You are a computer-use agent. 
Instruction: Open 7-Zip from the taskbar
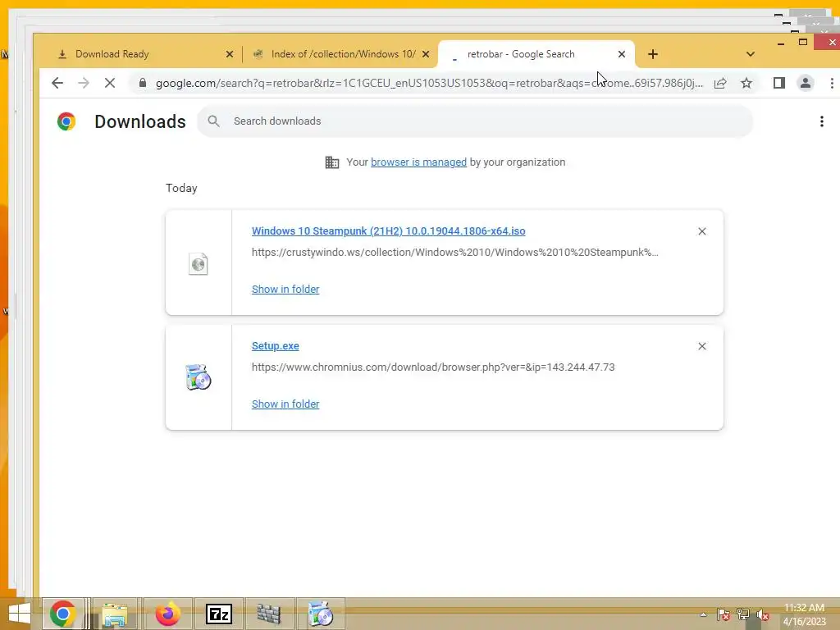[218, 614]
